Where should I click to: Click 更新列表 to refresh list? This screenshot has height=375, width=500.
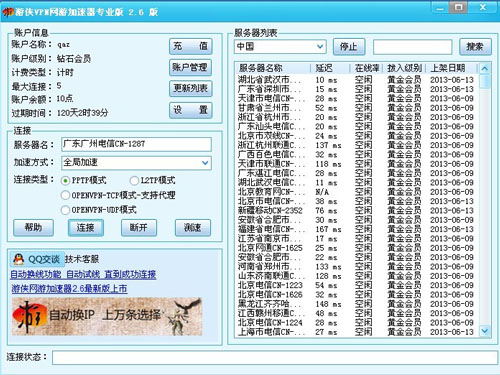pyautogui.click(x=191, y=88)
